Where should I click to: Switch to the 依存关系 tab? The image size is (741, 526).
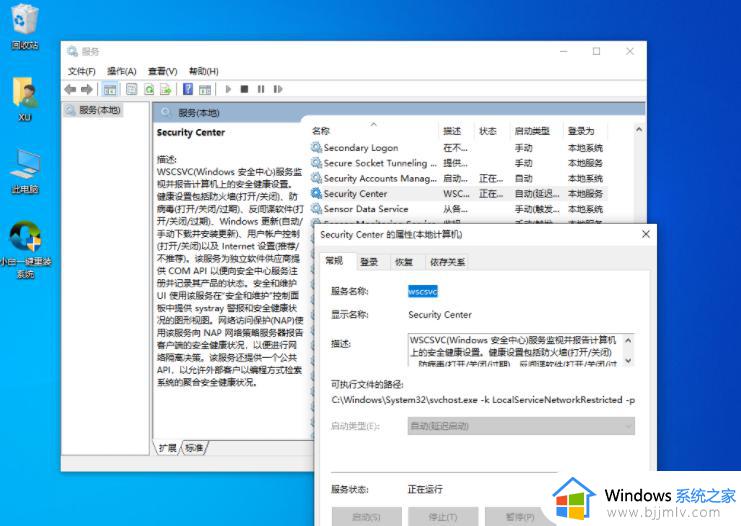[447, 262]
